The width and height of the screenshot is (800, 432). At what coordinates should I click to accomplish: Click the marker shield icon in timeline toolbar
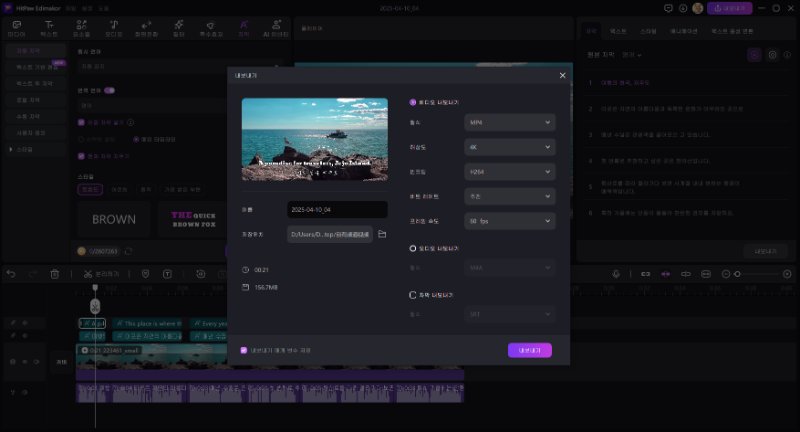click(x=145, y=274)
